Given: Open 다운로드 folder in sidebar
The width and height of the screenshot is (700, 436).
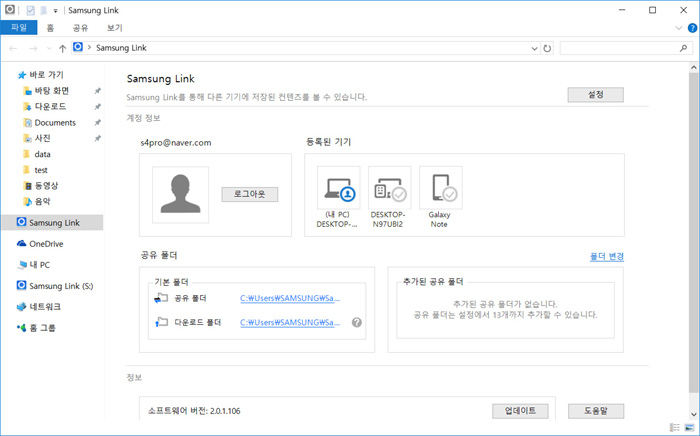Looking at the screenshot, I should 50,106.
